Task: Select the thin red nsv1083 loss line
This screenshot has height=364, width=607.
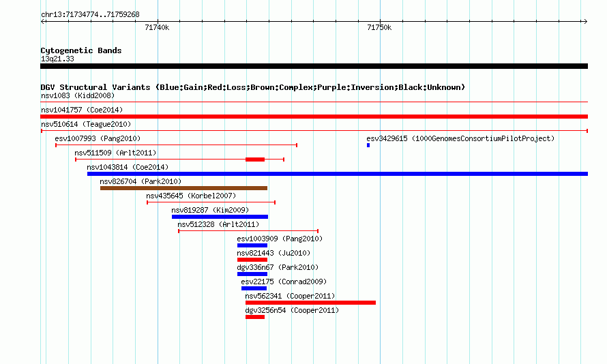Action: [314, 102]
